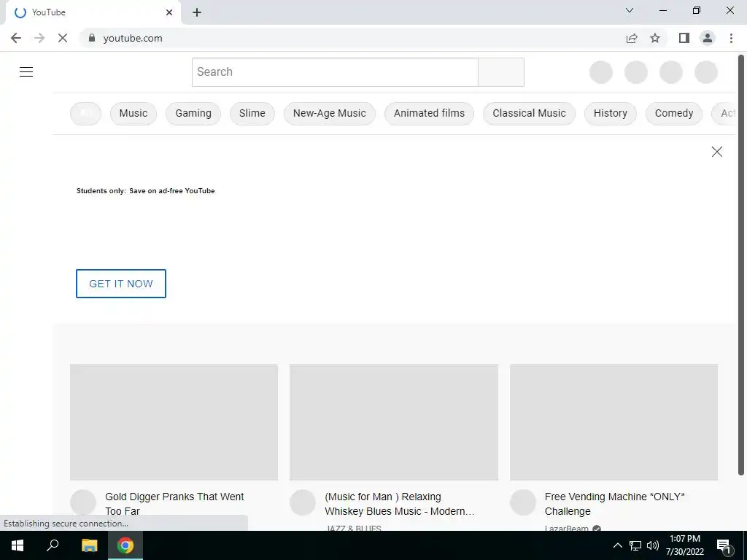The width and height of the screenshot is (747, 560).
Task: Select the Animated films chip
Action: click(x=429, y=113)
